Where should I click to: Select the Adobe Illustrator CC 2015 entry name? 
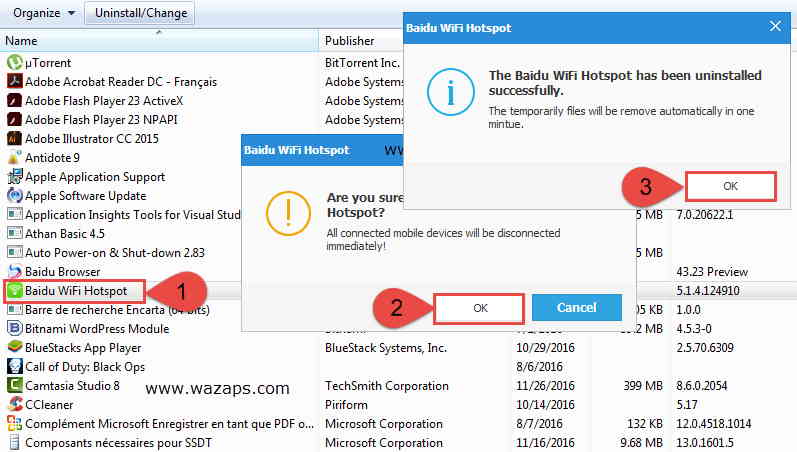click(92, 139)
